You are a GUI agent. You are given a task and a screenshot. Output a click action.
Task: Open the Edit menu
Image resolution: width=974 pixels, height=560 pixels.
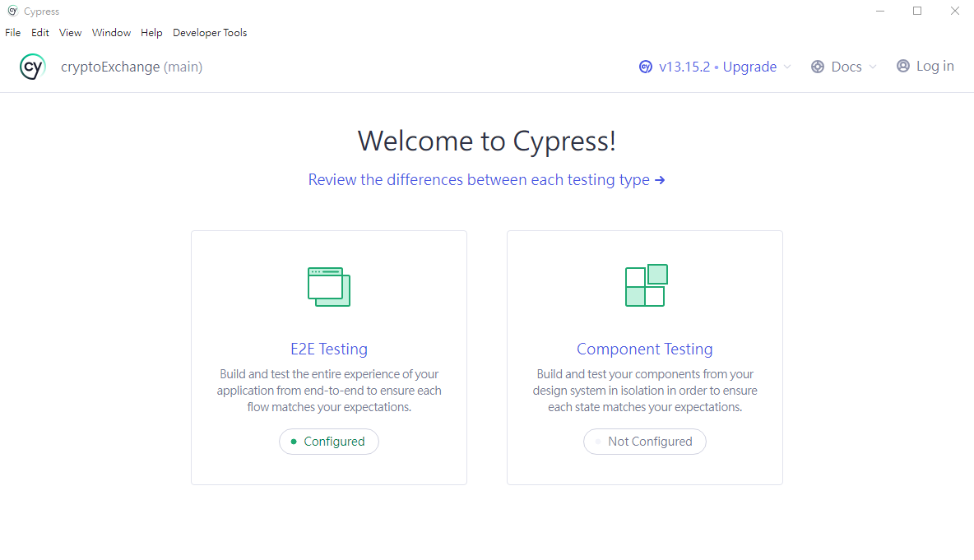(40, 33)
